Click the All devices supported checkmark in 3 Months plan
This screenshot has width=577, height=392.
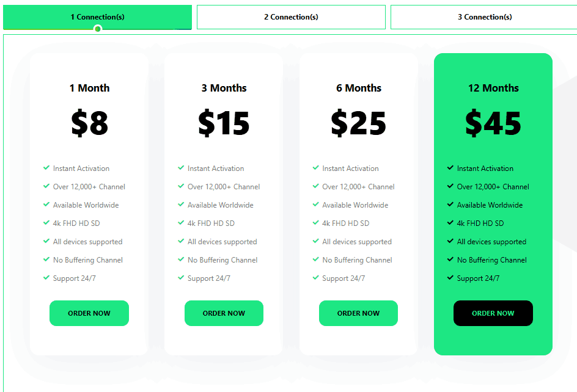tap(181, 241)
